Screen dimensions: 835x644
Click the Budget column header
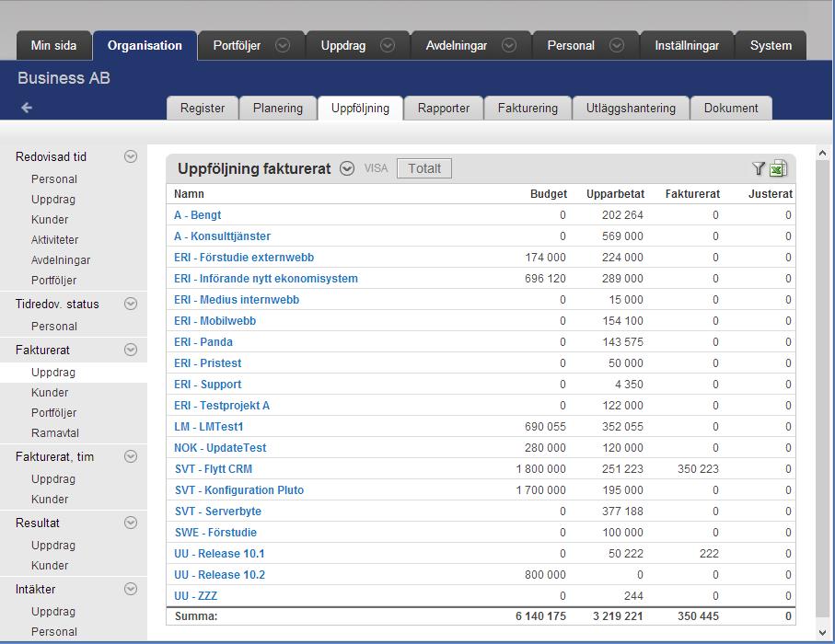[x=549, y=194]
